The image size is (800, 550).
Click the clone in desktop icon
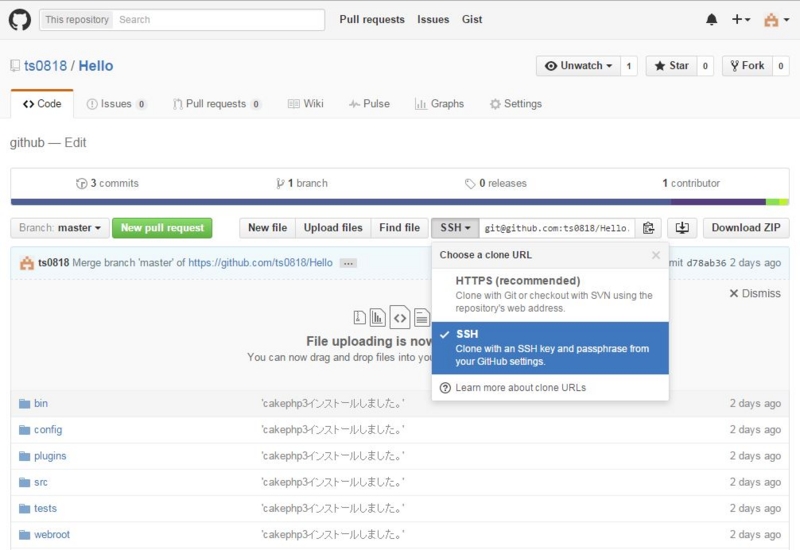point(682,228)
